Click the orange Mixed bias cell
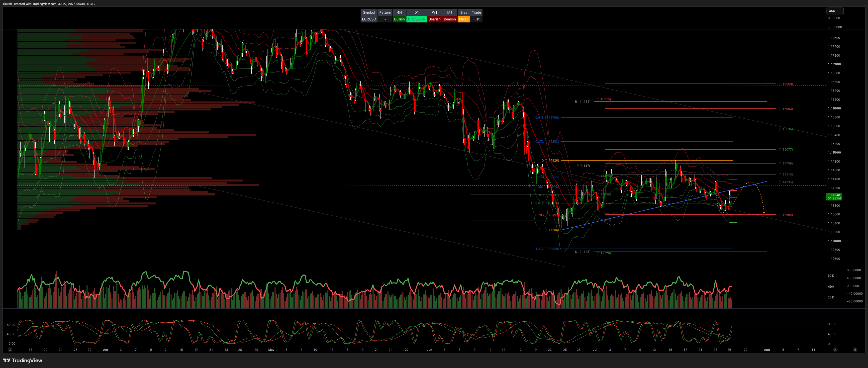This screenshot has width=868, height=368. [464, 19]
